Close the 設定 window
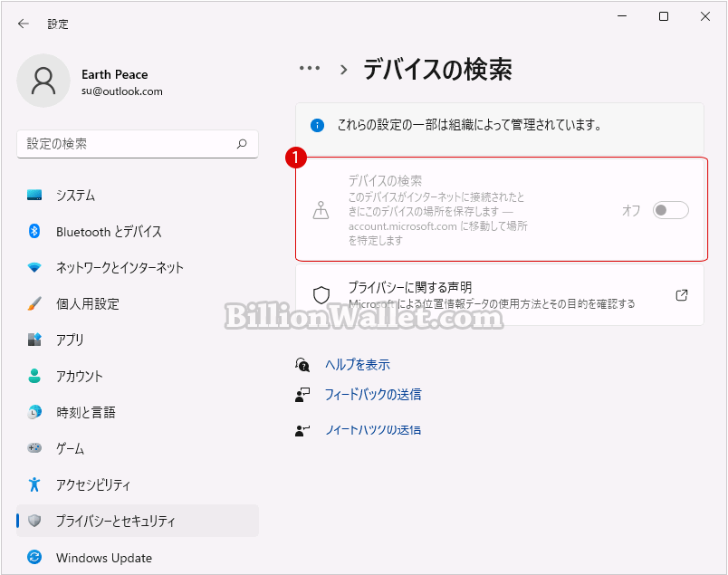The height and width of the screenshot is (575, 728). [705, 16]
